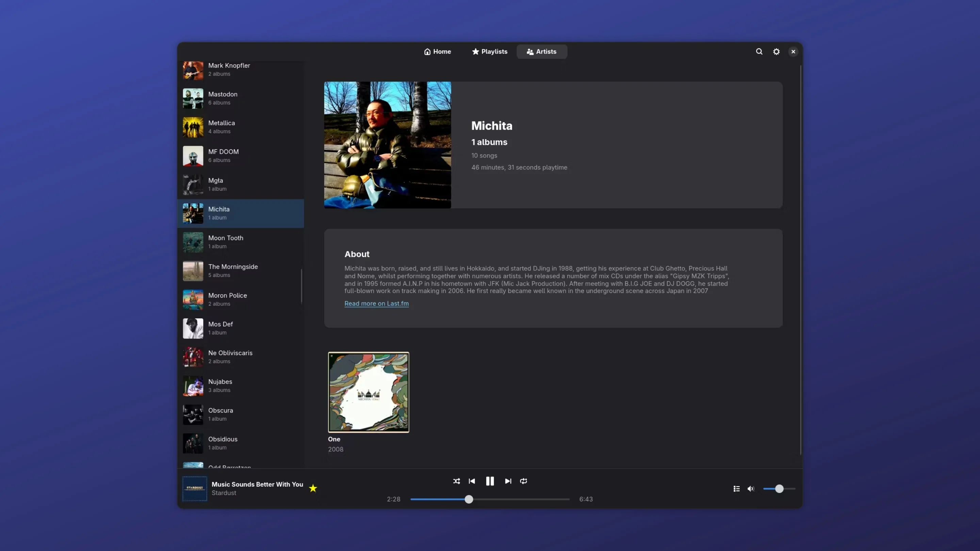Open the album One by Michita

click(x=368, y=393)
